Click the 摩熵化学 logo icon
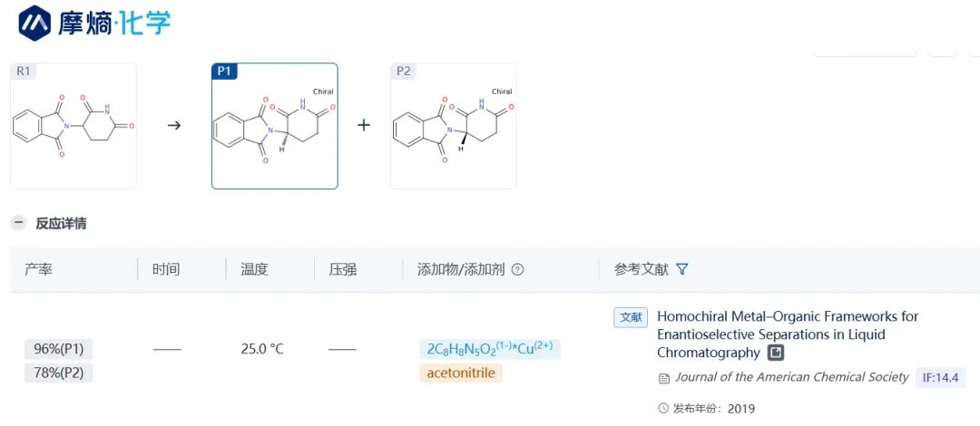The image size is (980, 426). pyautogui.click(x=35, y=23)
